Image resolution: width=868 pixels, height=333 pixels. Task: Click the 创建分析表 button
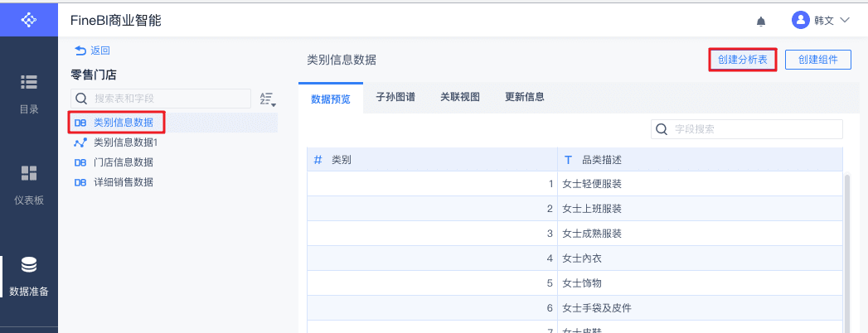pyautogui.click(x=743, y=59)
